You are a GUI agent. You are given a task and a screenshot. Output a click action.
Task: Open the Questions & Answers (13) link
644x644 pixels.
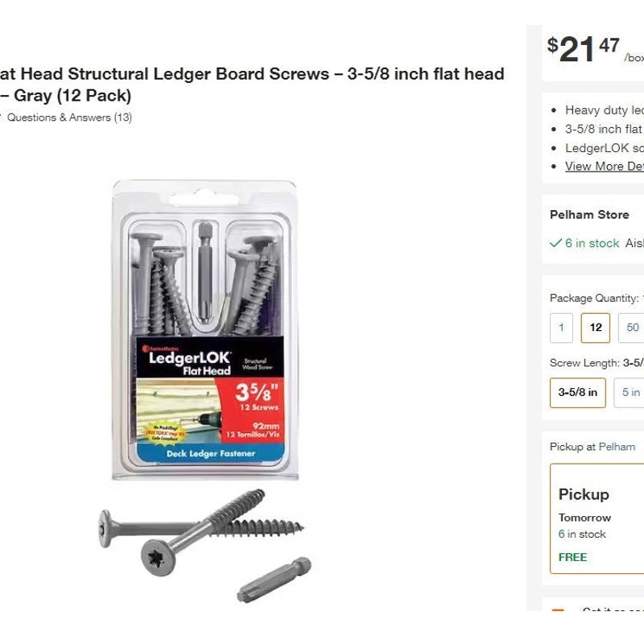point(69,118)
